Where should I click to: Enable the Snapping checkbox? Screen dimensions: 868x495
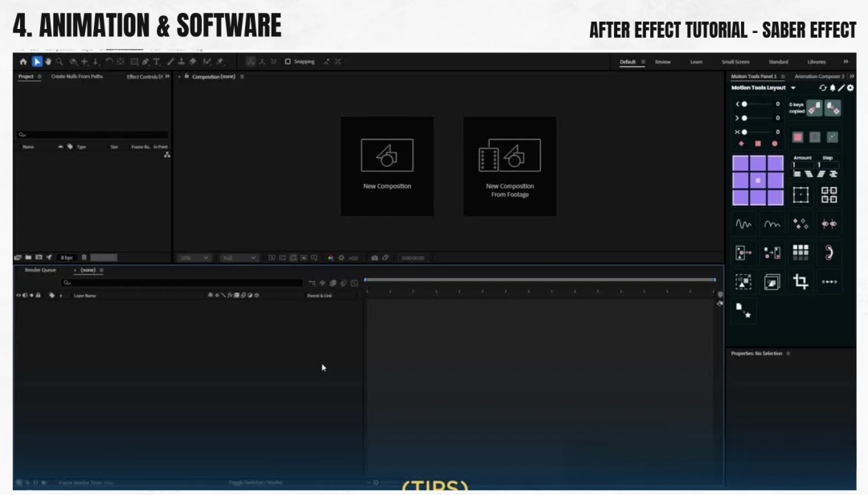click(288, 62)
